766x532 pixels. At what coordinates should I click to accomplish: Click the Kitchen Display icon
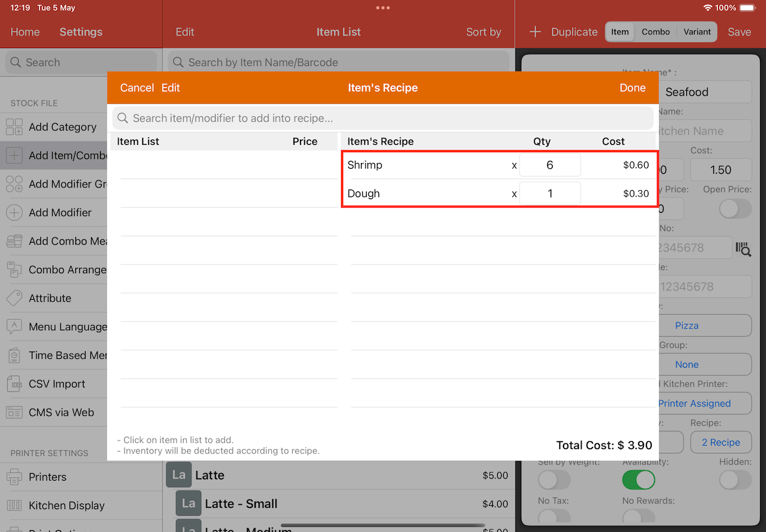click(x=14, y=505)
